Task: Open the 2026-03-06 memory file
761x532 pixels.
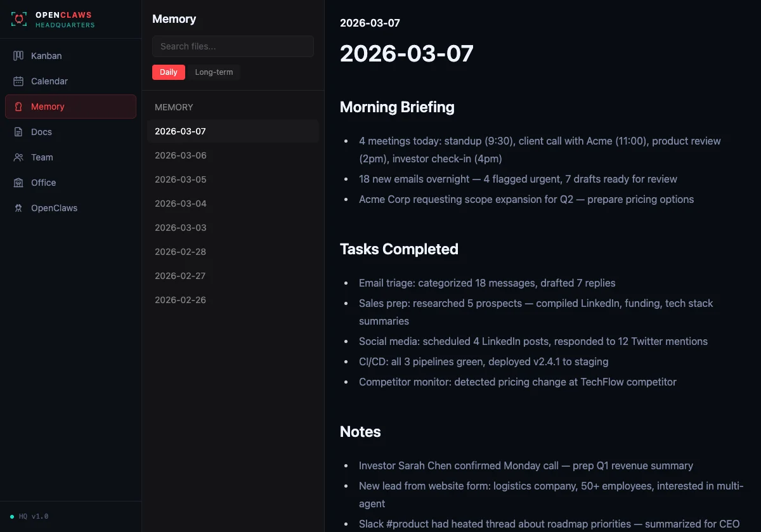Action: coord(233,155)
